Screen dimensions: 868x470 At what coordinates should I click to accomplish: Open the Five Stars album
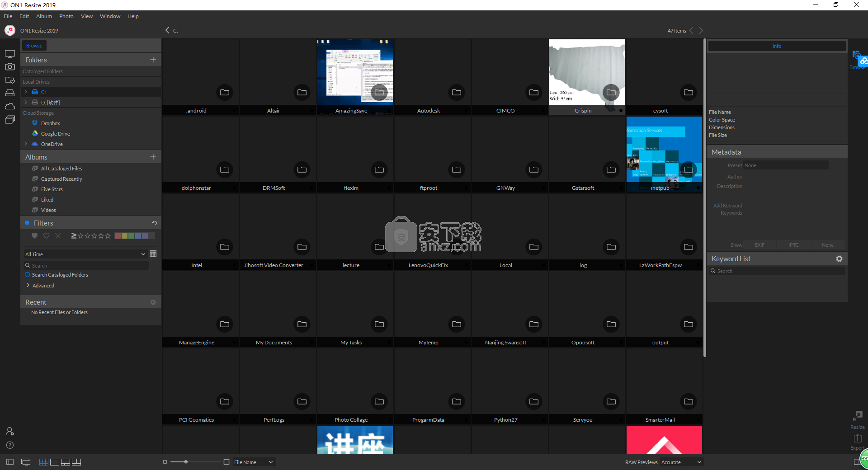tap(52, 189)
